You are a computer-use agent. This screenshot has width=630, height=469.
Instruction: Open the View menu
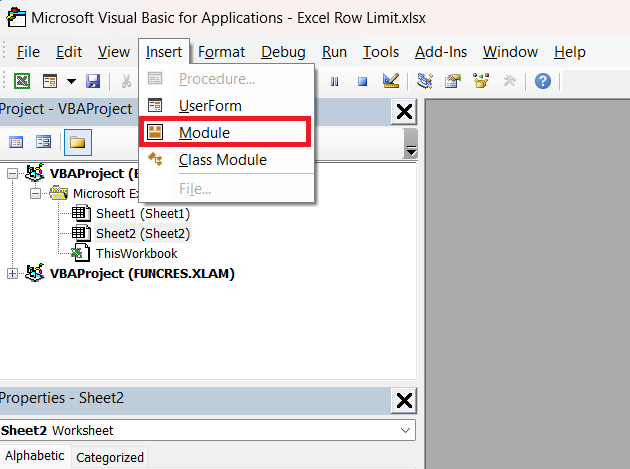pos(114,52)
